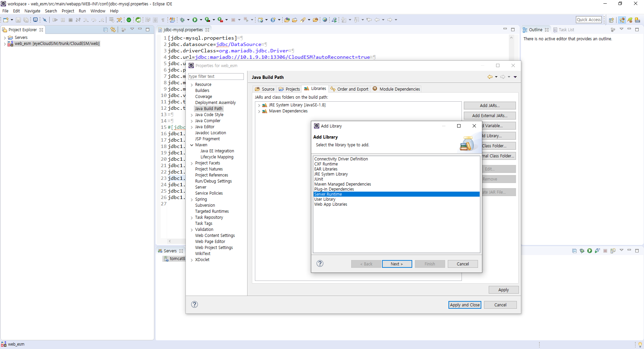Click the Save All icon in toolbar
Screen dimensions: 644x349
(26, 20)
